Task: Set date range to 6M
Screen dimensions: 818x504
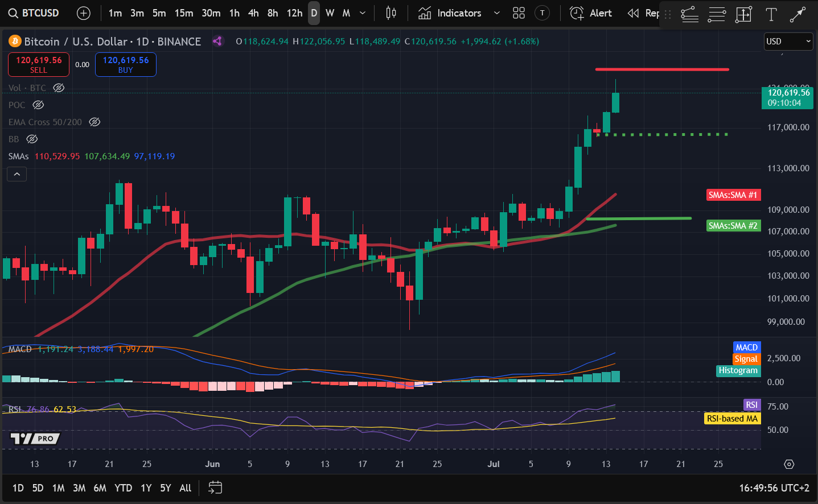Action: pyautogui.click(x=100, y=488)
